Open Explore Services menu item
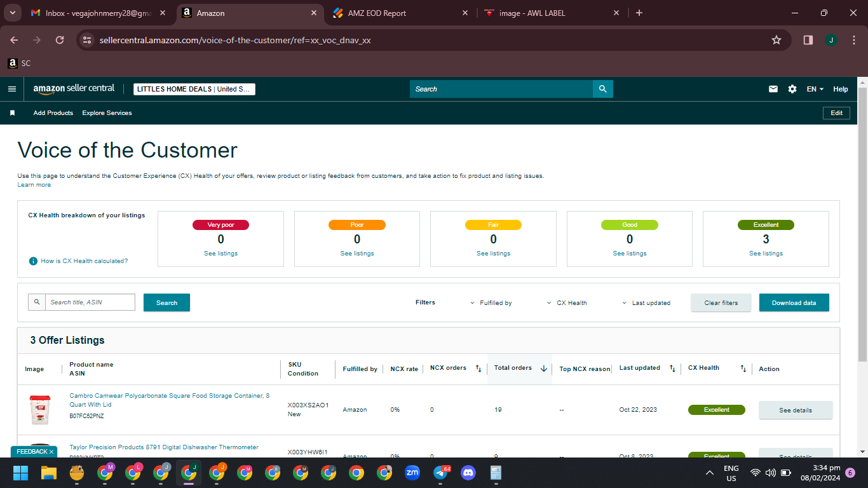 pos(107,113)
